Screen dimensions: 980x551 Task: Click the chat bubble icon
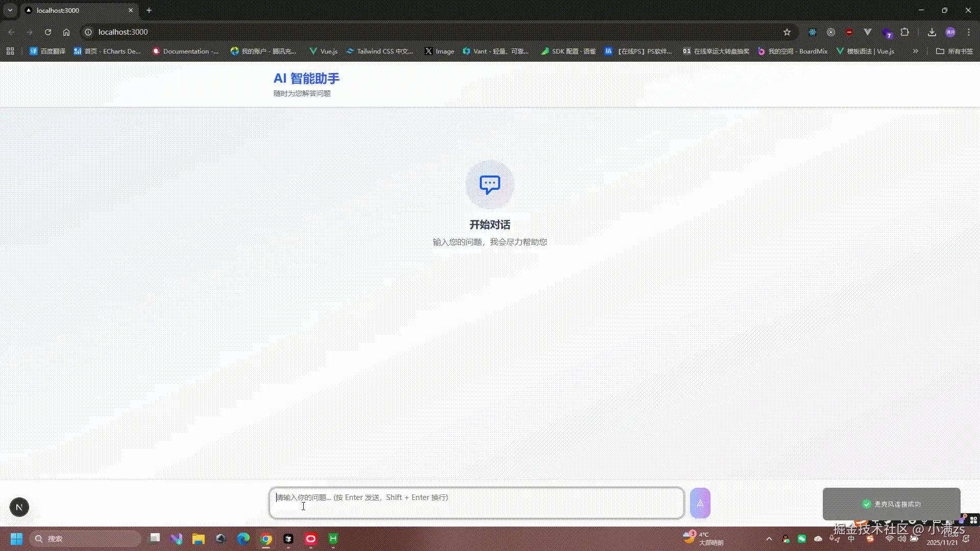[x=489, y=184]
